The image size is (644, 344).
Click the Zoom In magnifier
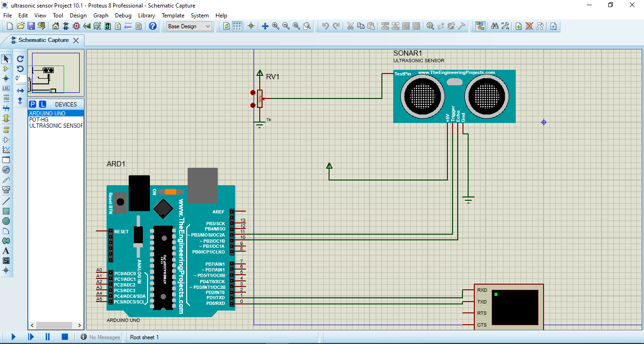tap(275, 26)
